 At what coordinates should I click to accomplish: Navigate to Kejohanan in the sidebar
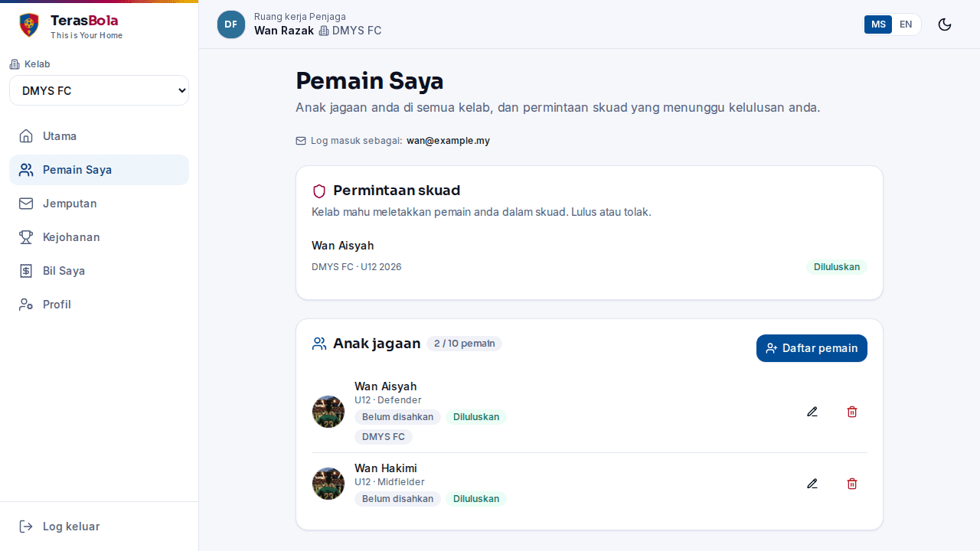click(x=99, y=237)
